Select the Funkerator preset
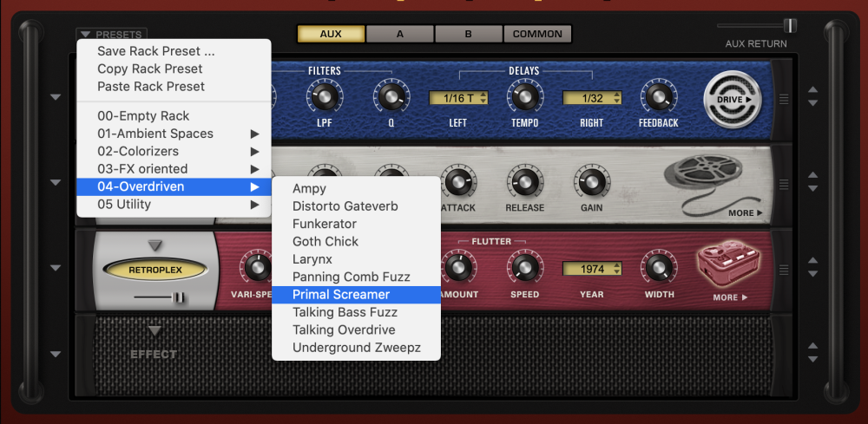This screenshot has width=868, height=424. pyautogui.click(x=356, y=224)
